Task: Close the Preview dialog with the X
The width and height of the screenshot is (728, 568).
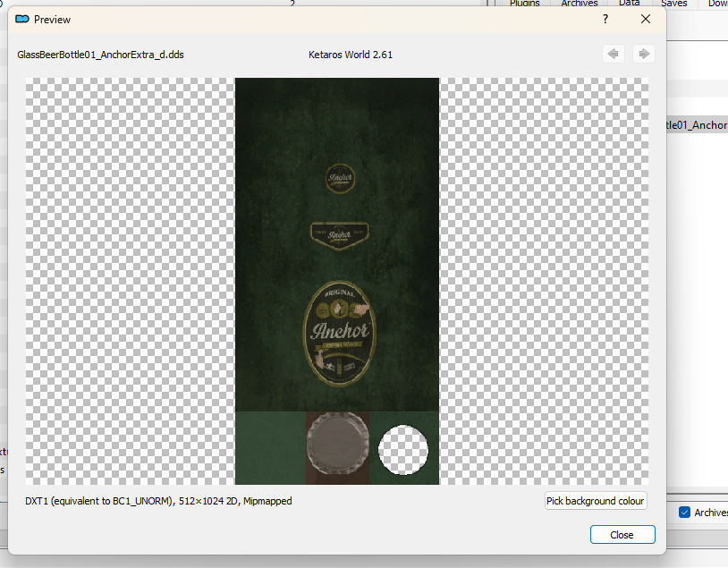Action: pos(646,19)
